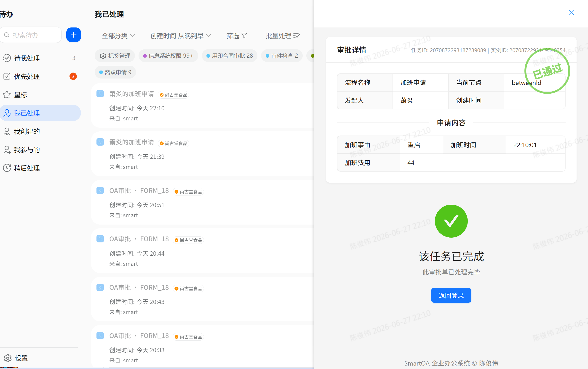
Task: Click the 待我处理 circle-check icon
Action: pos(7,58)
